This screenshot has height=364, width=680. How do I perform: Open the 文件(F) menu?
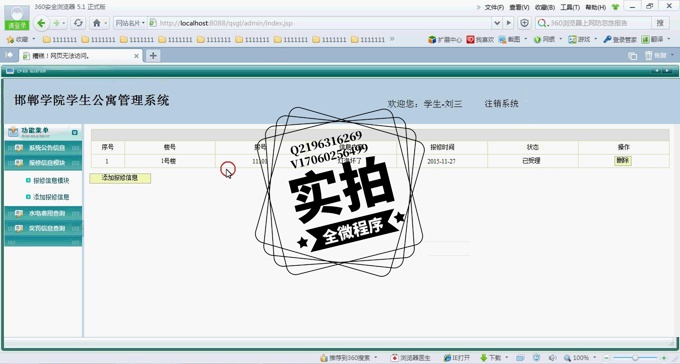click(x=494, y=7)
